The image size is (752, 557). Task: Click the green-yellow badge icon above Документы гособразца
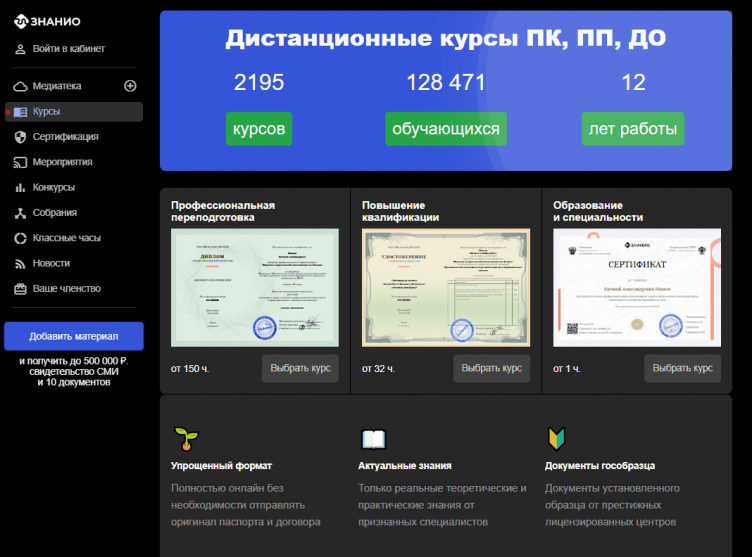click(x=557, y=438)
